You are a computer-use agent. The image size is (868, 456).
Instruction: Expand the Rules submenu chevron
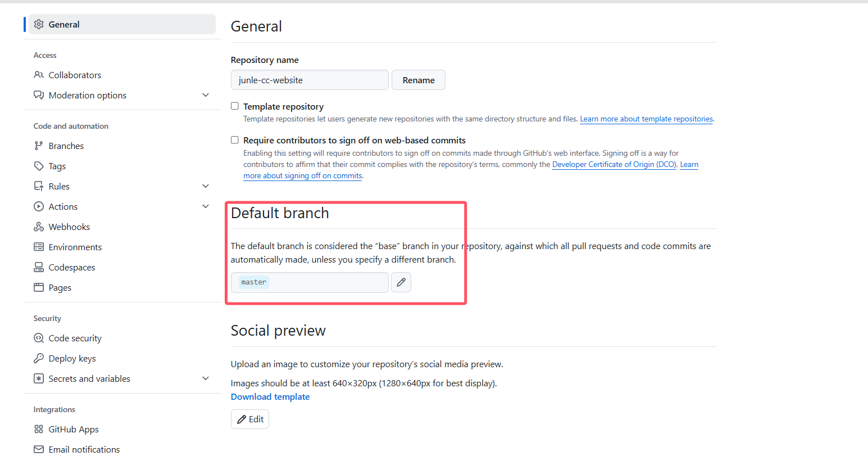pos(206,187)
